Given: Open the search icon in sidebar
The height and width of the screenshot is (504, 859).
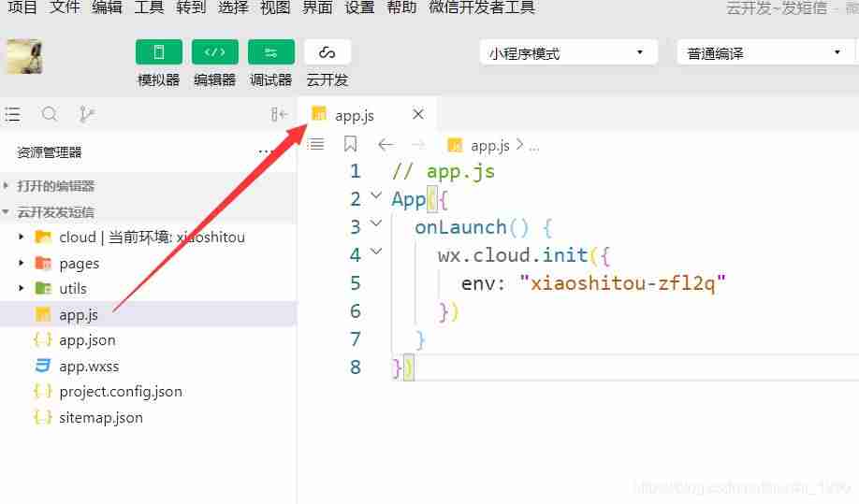Looking at the screenshot, I should point(50,114).
